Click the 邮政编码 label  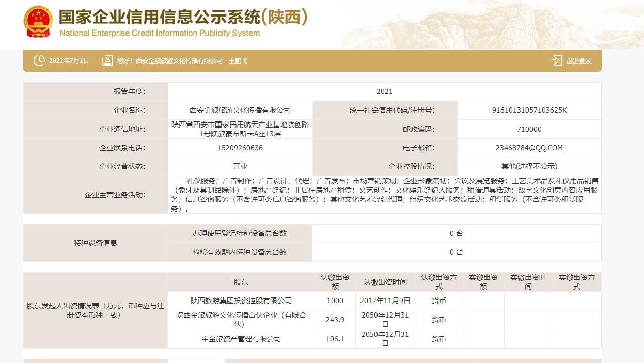pos(419,129)
